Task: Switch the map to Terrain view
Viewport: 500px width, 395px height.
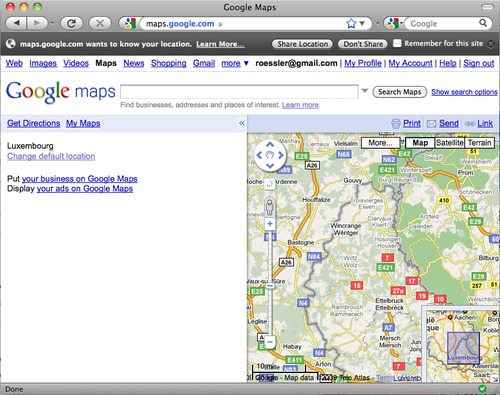Action: pyautogui.click(x=479, y=143)
